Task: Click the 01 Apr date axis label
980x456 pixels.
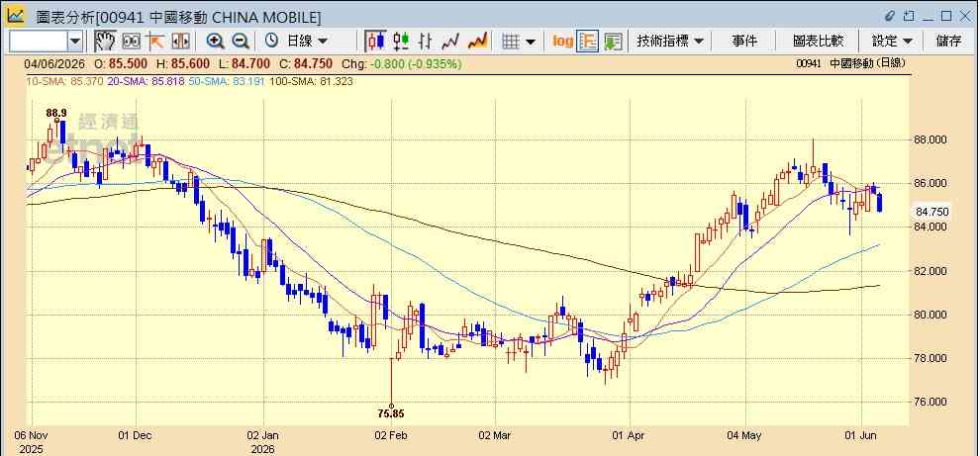Action: (630, 435)
